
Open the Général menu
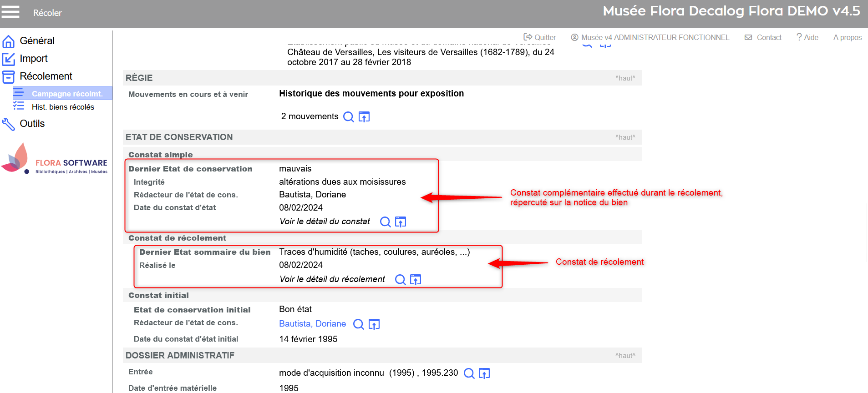pos(37,41)
